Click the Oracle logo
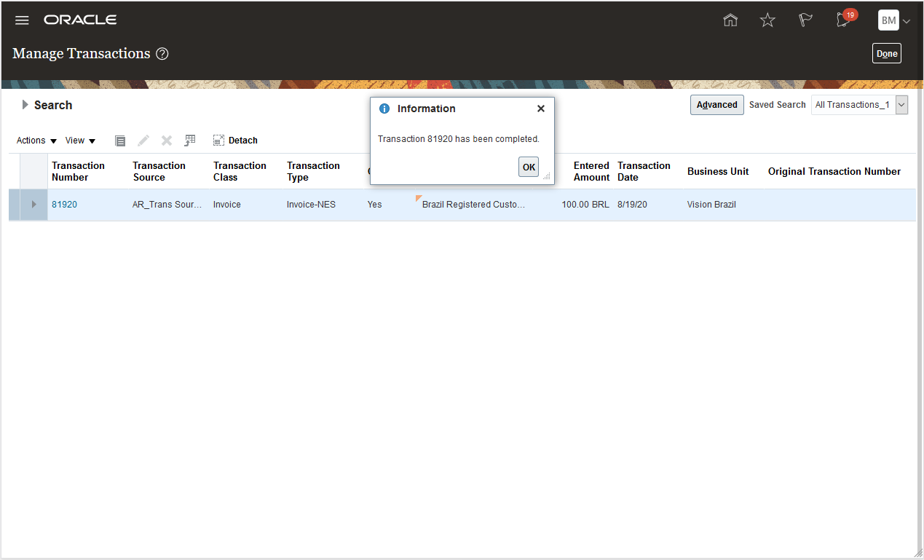Image resolution: width=924 pixels, height=560 pixels. tap(80, 20)
